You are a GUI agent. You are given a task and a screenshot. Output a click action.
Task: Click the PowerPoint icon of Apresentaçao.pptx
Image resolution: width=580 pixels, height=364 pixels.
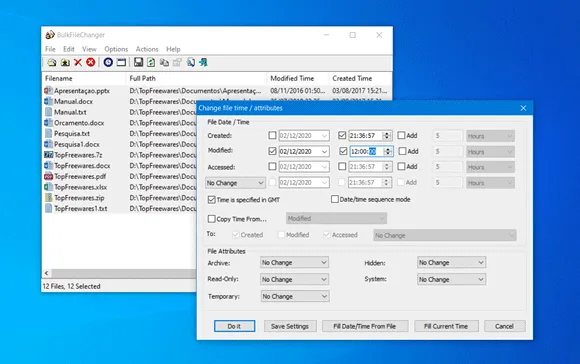48,91
